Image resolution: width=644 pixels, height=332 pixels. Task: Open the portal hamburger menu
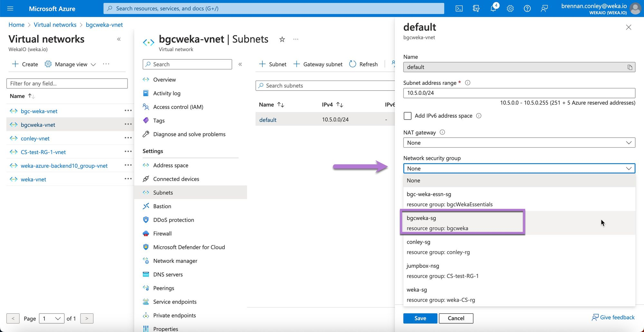click(x=10, y=9)
